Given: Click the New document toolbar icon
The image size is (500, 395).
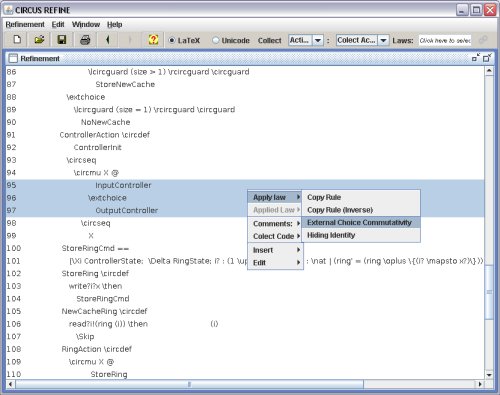Looking at the screenshot, I should 17,40.
